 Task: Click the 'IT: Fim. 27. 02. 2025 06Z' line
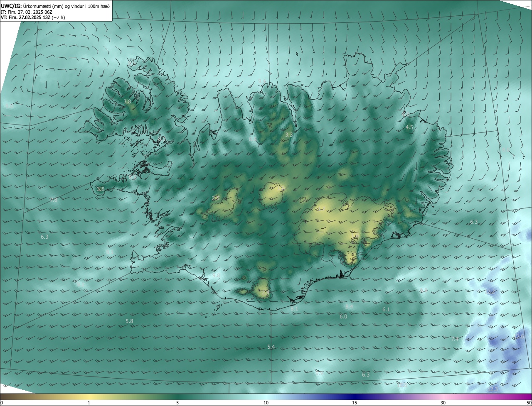point(26,12)
